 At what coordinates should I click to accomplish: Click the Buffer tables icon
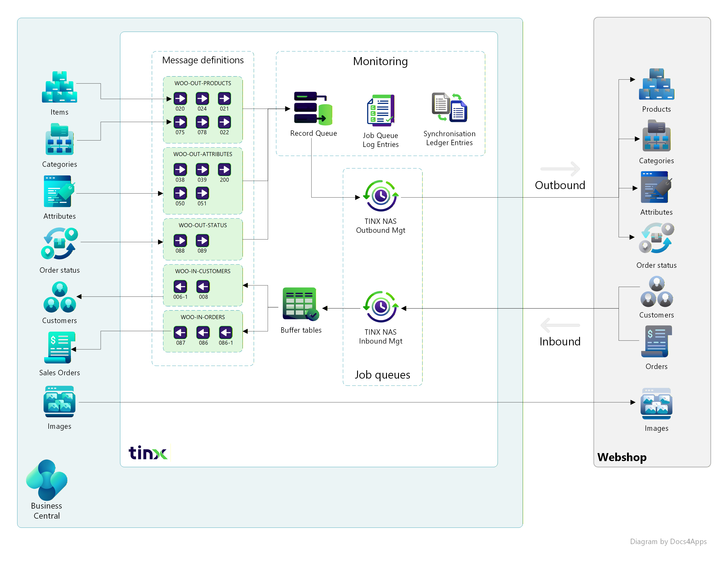pyautogui.click(x=301, y=304)
